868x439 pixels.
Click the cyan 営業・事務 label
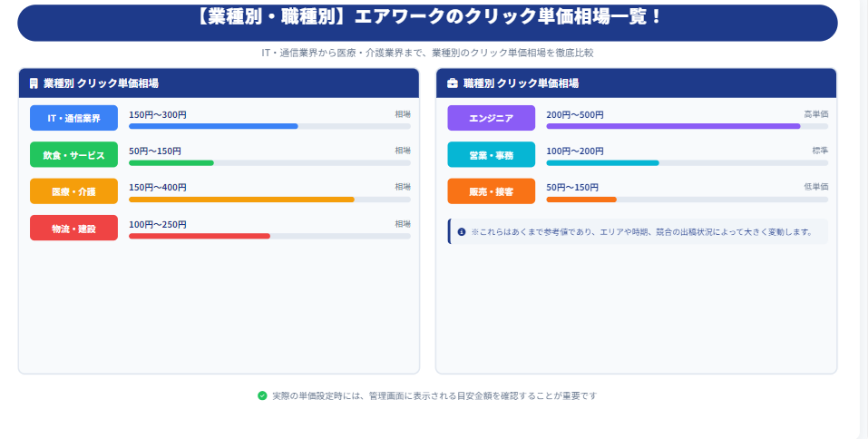pyautogui.click(x=491, y=155)
